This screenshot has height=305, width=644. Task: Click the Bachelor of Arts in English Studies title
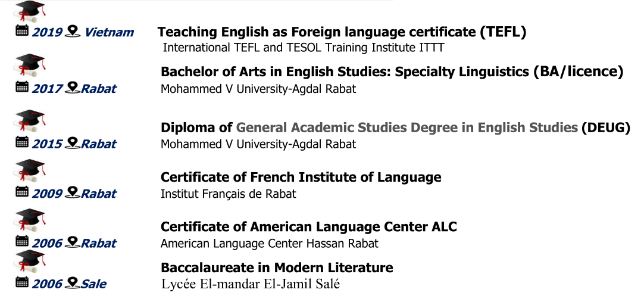coord(392,72)
